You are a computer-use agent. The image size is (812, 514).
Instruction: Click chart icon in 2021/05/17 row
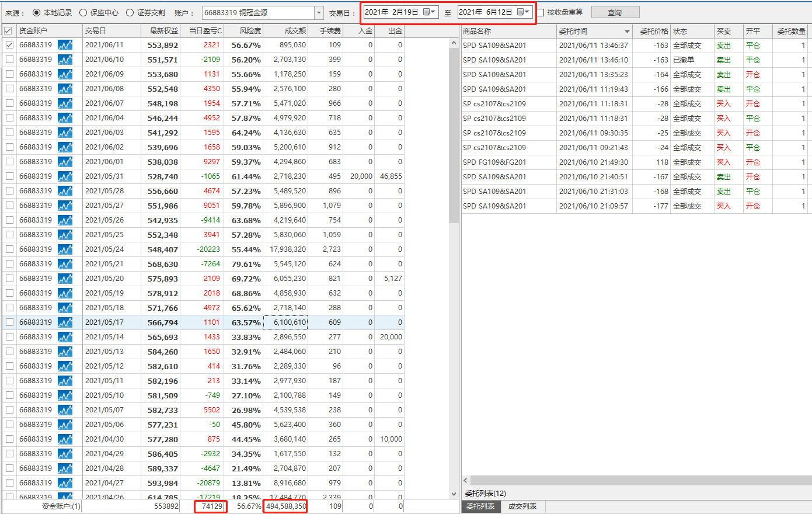[x=65, y=322]
